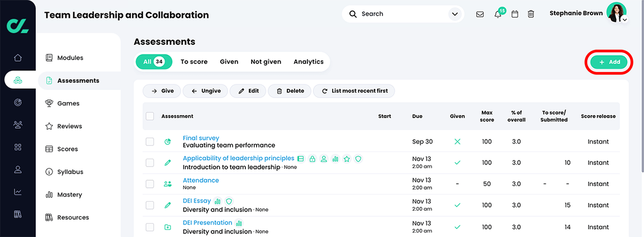644x237 pixels.
Task: Open Scores in the course menu
Action: 68,149
